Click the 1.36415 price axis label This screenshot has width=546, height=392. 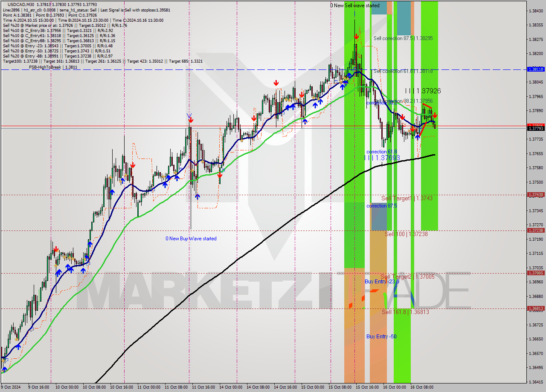(x=536, y=382)
